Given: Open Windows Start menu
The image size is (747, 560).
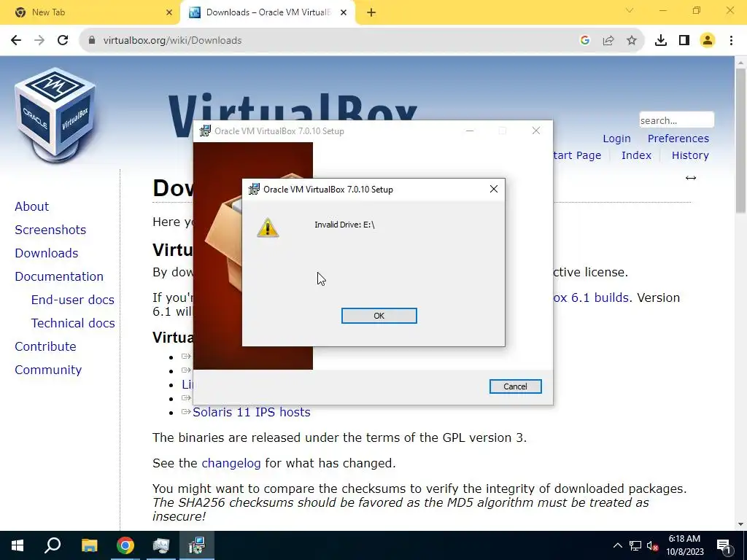Looking at the screenshot, I should coord(18,545).
